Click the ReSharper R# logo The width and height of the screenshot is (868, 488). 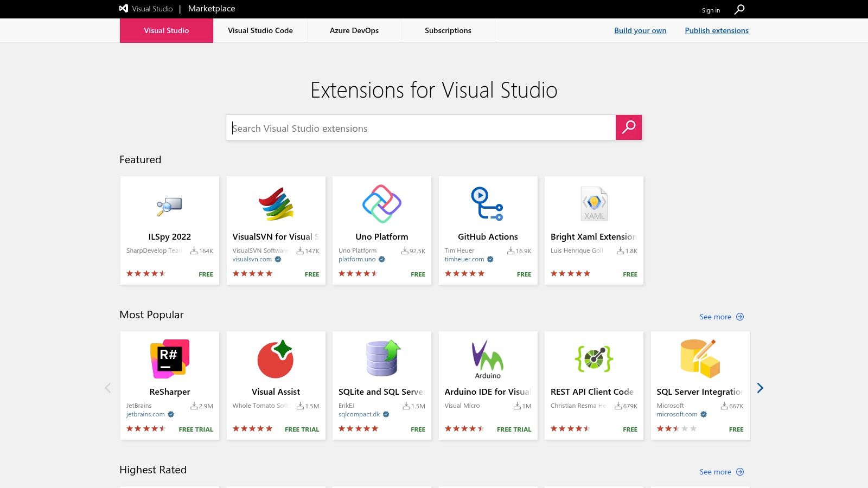click(169, 358)
